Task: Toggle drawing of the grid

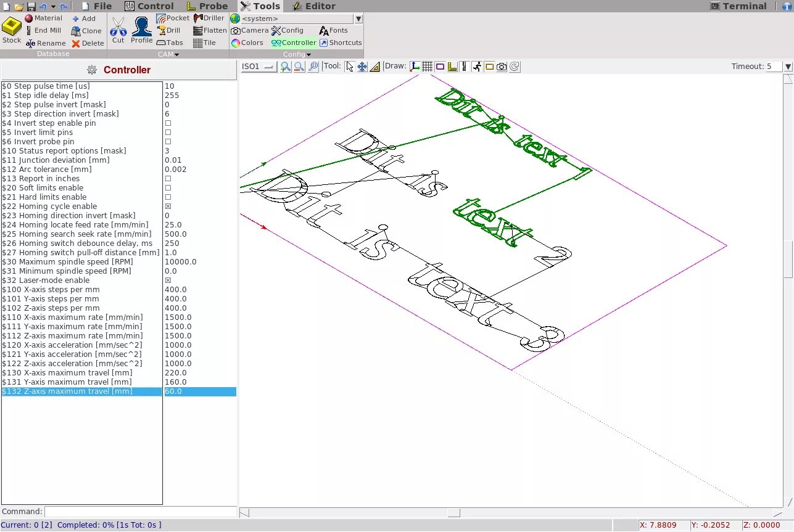Action: point(427,67)
